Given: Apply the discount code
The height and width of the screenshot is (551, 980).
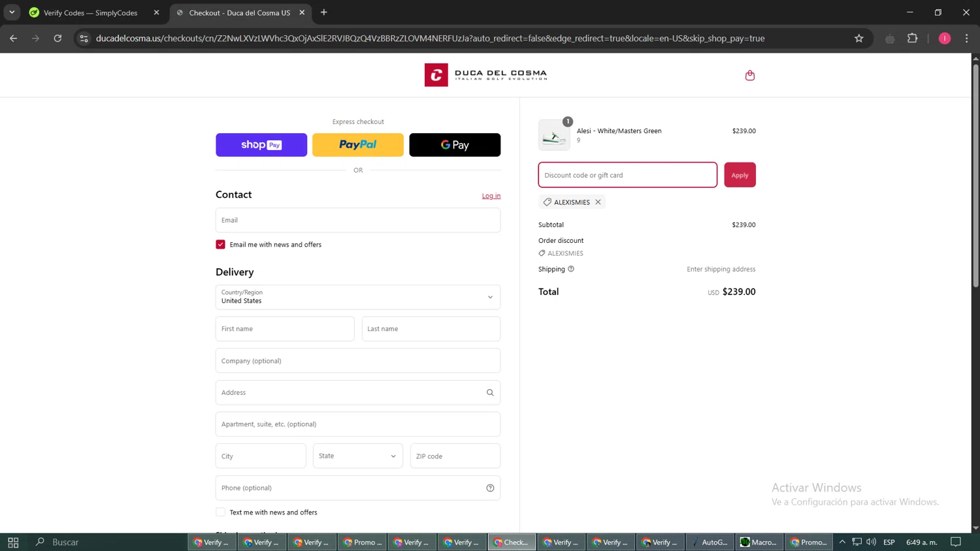Looking at the screenshot, I should point(740,175).
